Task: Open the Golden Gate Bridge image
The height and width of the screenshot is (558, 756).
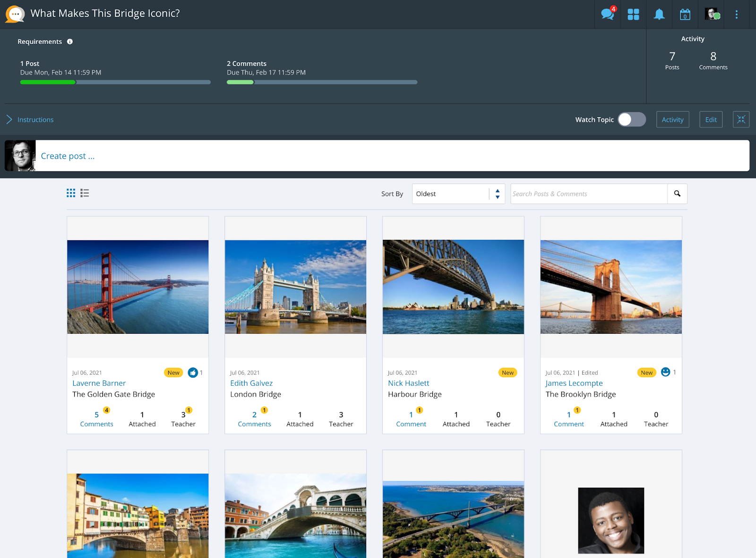Action: pyautogui.click(x=137, y=287)
